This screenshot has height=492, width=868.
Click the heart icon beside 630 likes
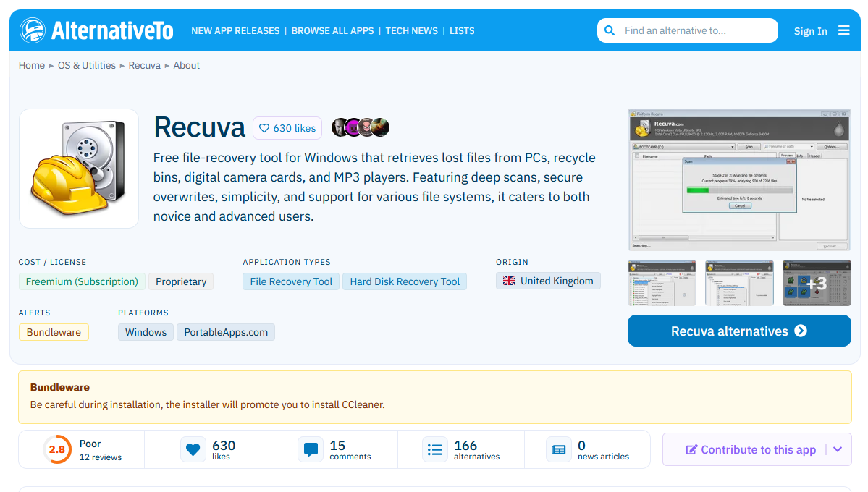point(265,128)
